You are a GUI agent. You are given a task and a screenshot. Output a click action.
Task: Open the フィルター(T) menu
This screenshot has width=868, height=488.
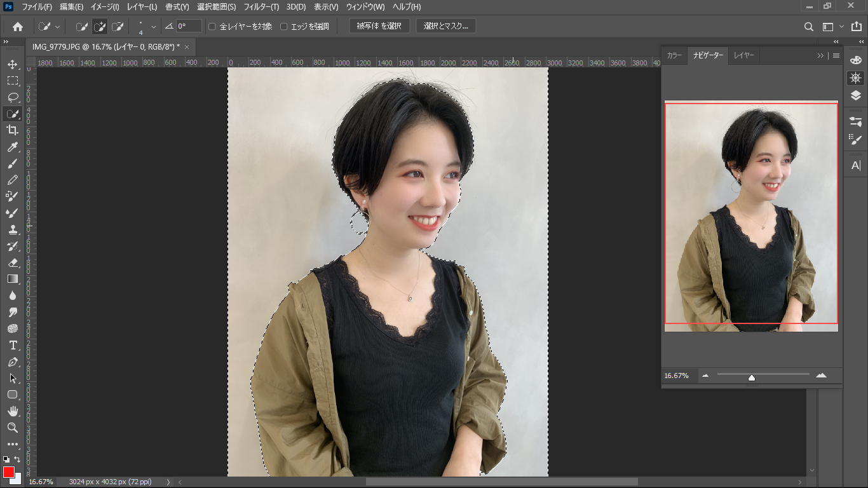point(260,7)
